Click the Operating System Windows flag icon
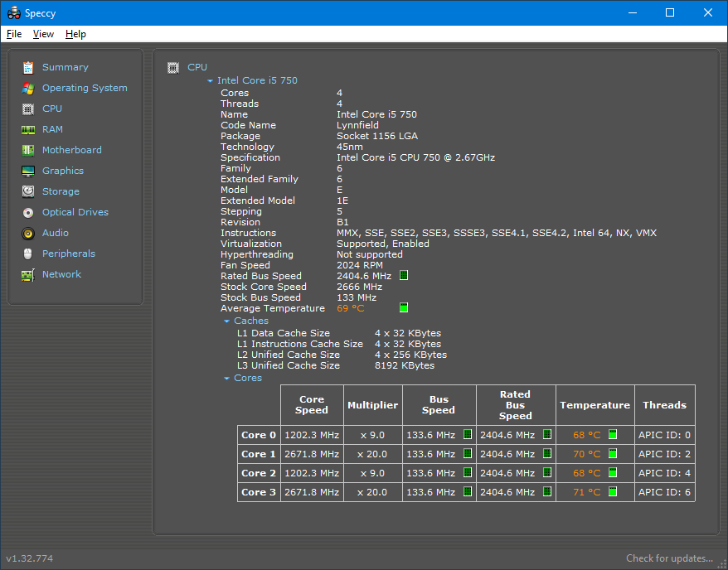 [28, 88]
